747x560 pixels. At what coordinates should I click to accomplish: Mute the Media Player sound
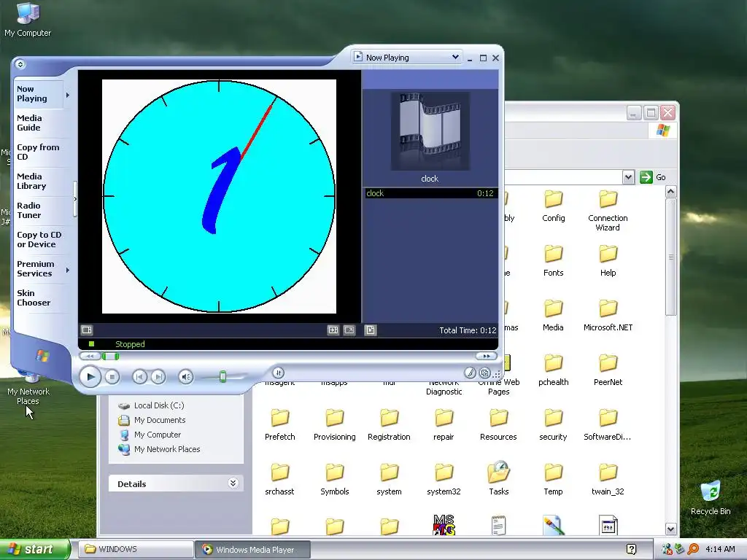(x=186, y=377)
